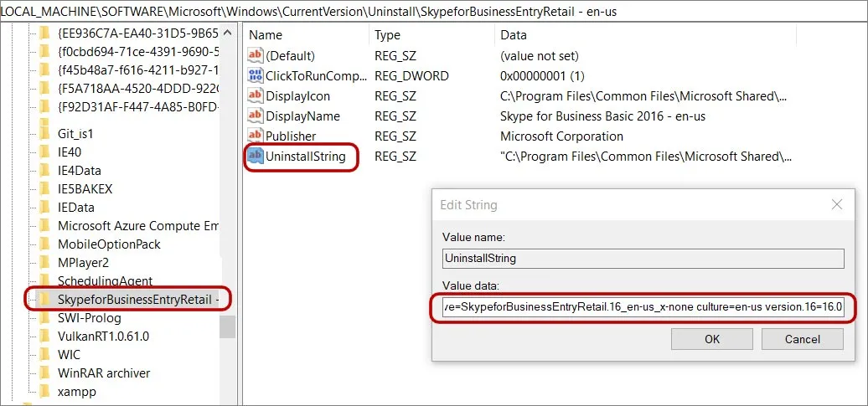Select the Publisher value name
Viewport: 868px width, 406px height.
click(x=291, y=136)
